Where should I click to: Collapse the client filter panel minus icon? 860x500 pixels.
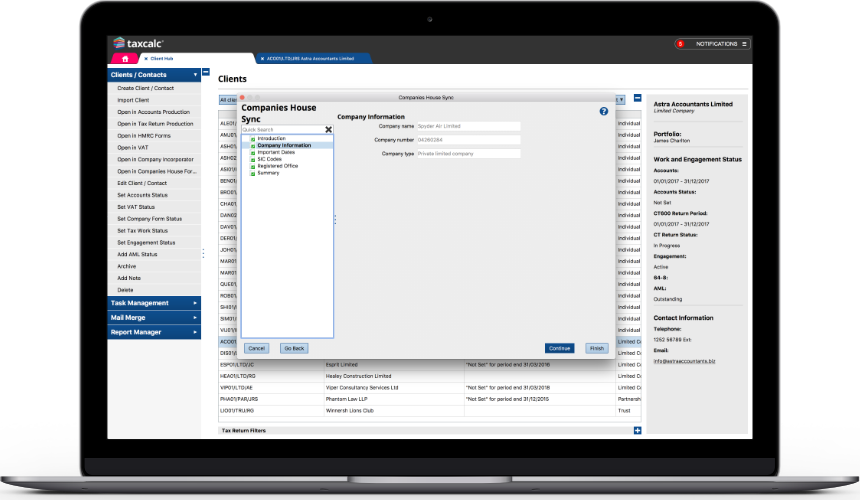637,98
